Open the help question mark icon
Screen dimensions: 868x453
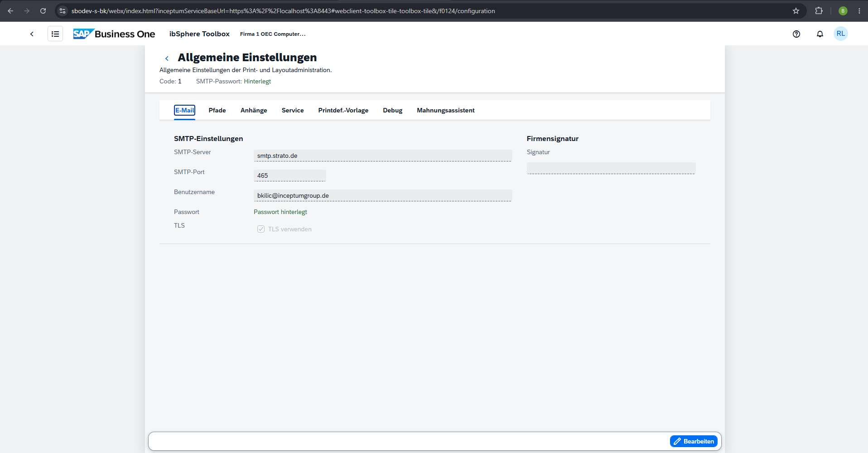pos(796,34)
